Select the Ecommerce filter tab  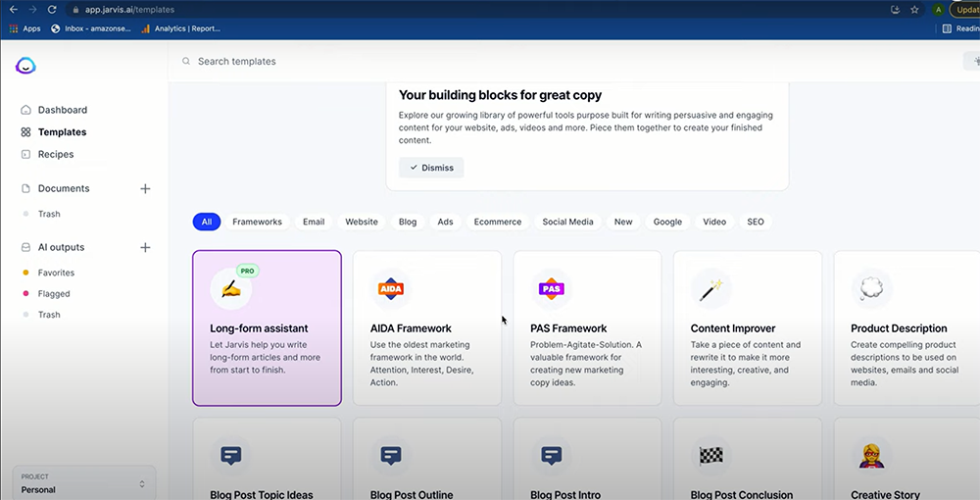click(x=498, y=222)
